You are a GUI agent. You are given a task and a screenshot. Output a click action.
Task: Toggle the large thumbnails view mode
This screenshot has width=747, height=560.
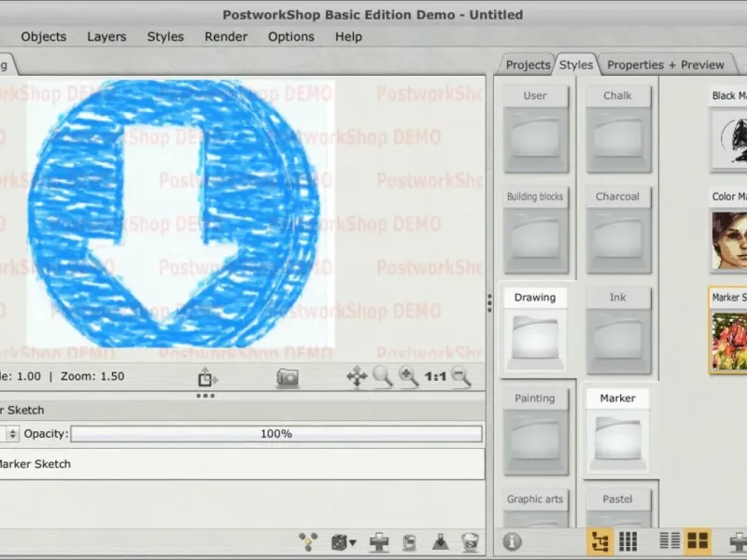point(698,541)
